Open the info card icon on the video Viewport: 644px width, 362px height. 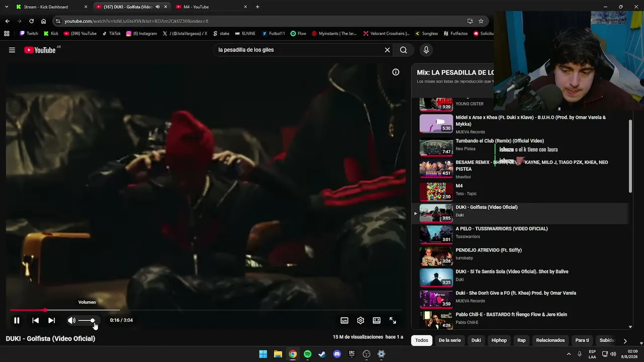(396, 72)
